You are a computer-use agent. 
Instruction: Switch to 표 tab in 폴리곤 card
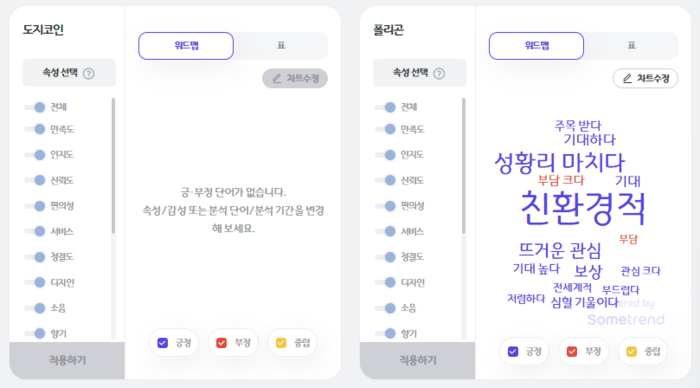(x=631, y=46)
